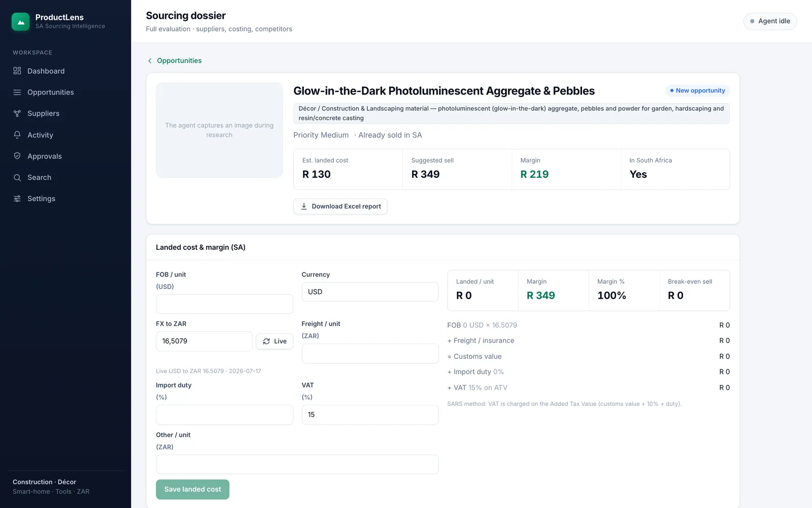This screenshot has height=508, width=812.
Task: Click the Live USD to ZAR rate note
Action: point(209,371)
